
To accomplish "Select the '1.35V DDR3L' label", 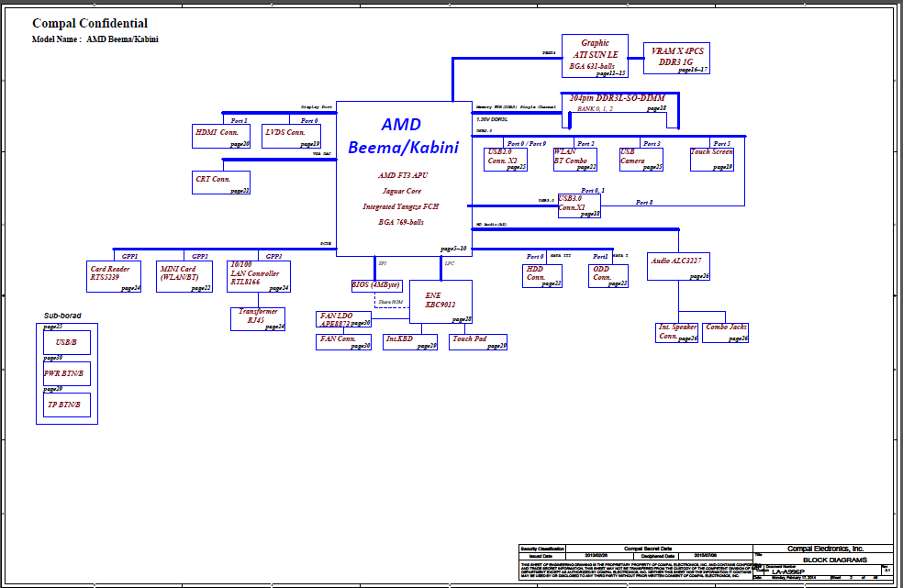I will tap(493, 119).
